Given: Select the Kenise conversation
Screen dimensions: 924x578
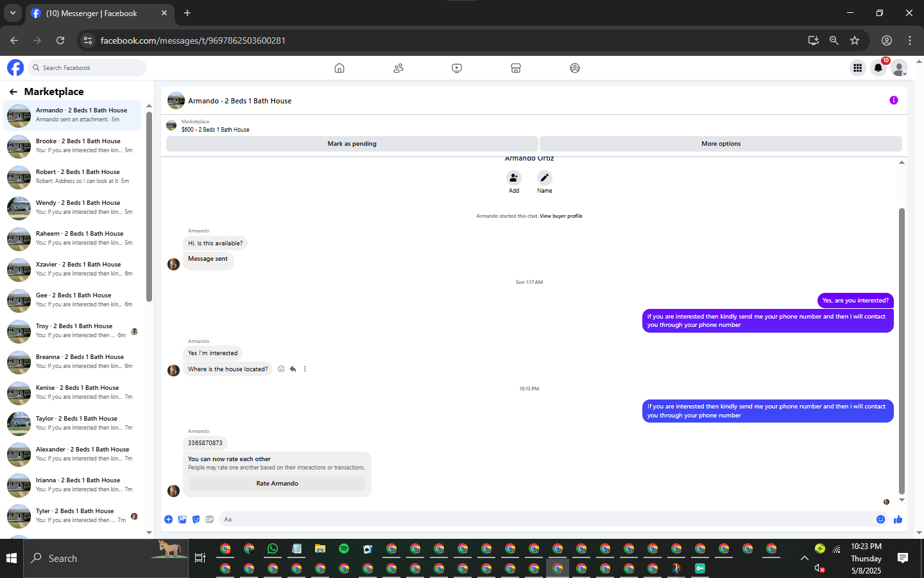Looking at the screenshot, I should click(73, 392).
